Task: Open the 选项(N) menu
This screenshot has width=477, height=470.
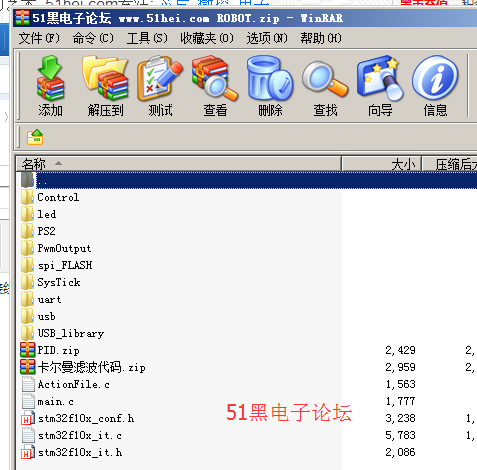Action: (x=267, y=38)
